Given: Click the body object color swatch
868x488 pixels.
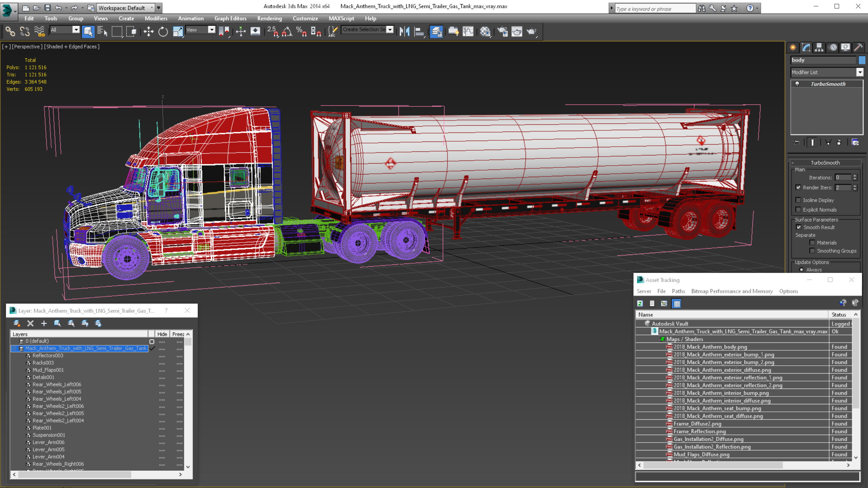Looking at the screenshot, I should click(862, 60).
